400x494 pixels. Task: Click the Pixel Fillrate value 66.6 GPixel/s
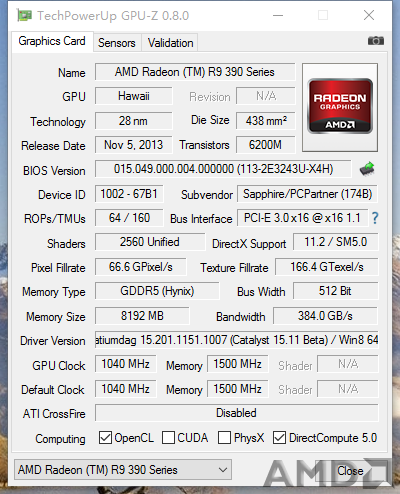(141, 267)
